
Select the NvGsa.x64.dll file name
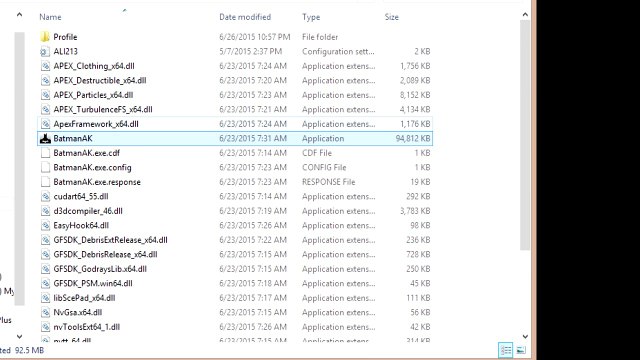(78, 312)
